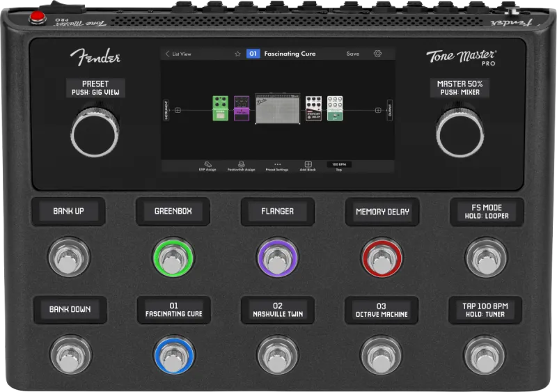Screen dimensions: 557x392
Task: Click the Fender logo on the front panel
Action: [x=95, y=57]
